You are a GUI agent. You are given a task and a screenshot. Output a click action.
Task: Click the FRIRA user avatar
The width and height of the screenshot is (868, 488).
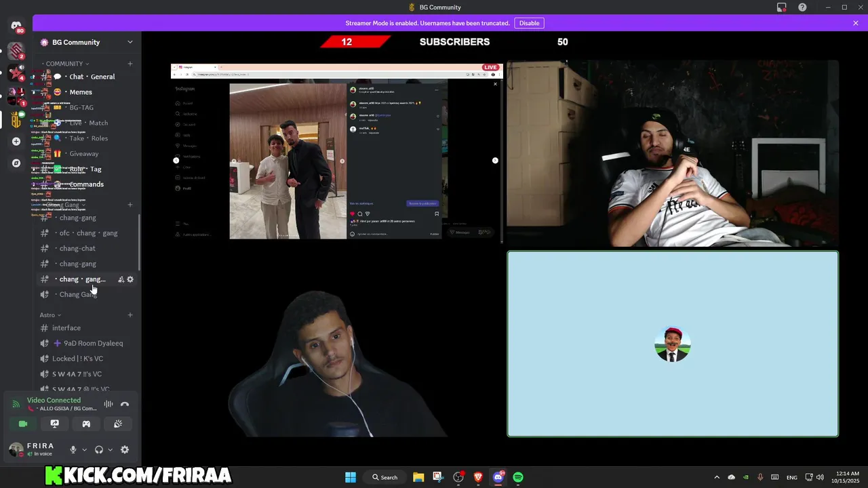[x=16, y=449]
